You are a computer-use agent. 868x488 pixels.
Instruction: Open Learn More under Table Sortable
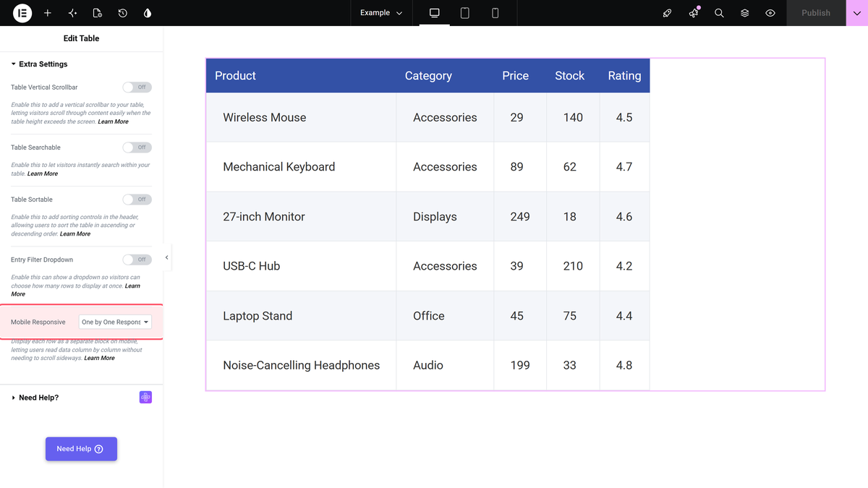click(75, 234)
